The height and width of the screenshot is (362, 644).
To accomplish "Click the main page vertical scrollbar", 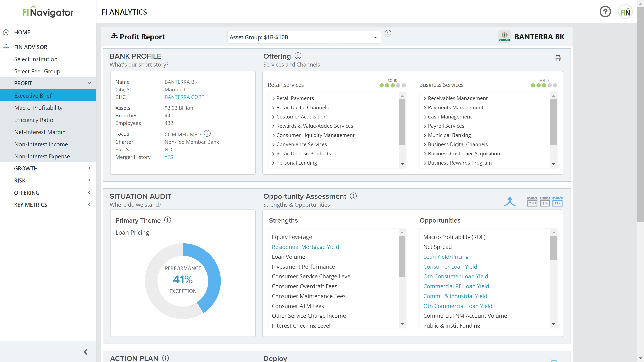I will (640, 114).
